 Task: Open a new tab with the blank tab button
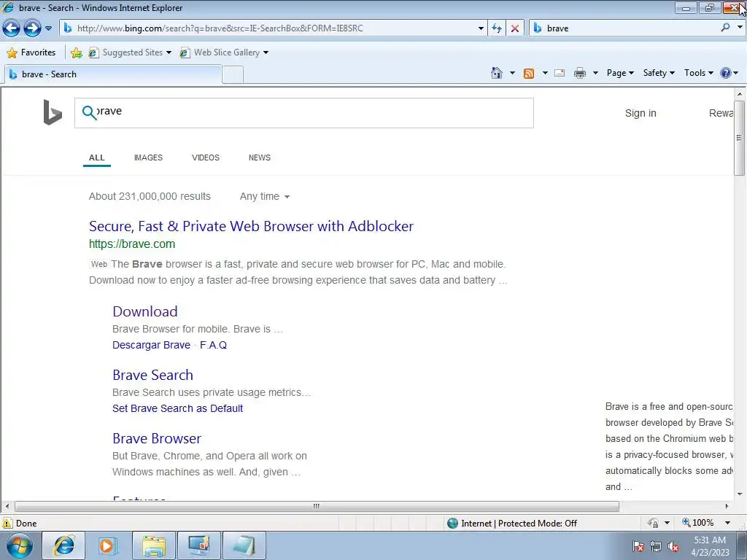coord(233,75)
